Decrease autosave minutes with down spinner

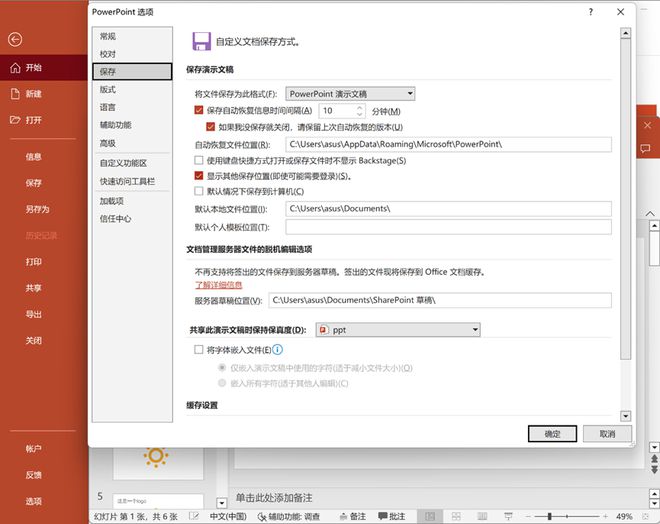[x=359, y=114]
